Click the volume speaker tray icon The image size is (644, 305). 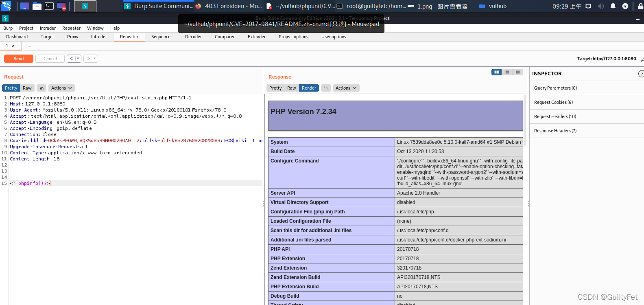600,6
